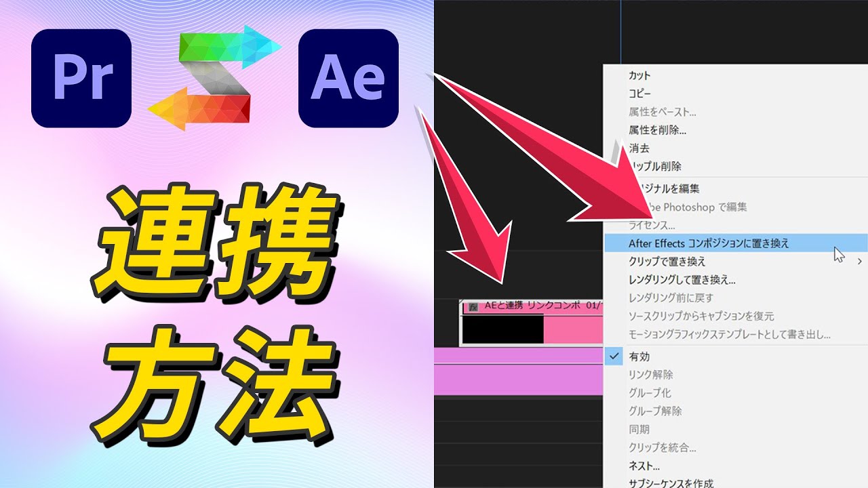This screenshot has height=488, width=868.
Task: Click the grayed ライセンス... entry
Action: pyautogui.click(x=651, y=224)
